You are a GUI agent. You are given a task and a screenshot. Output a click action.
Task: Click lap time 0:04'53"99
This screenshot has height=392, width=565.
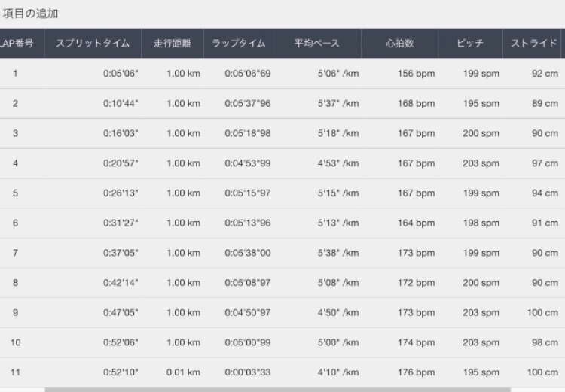click(x=248, y=163)
